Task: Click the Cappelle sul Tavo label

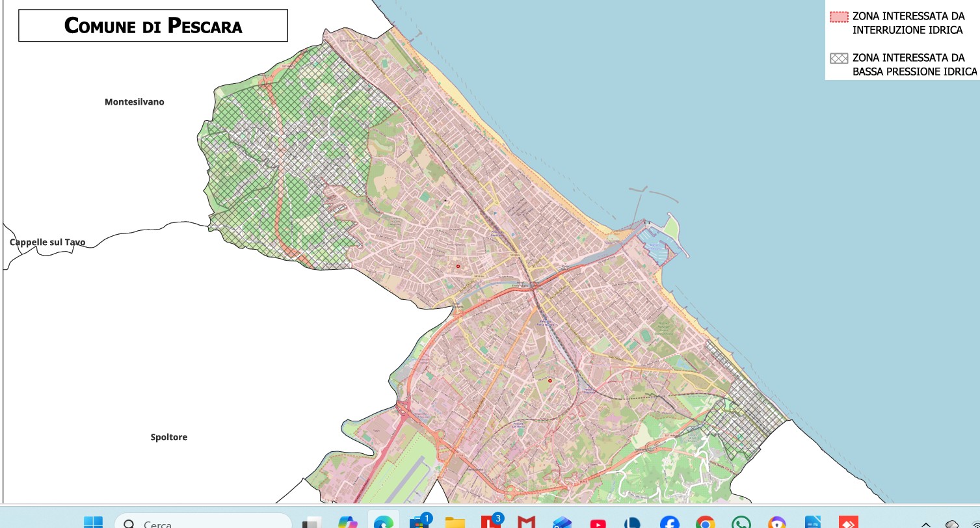Action: point(47,243)
